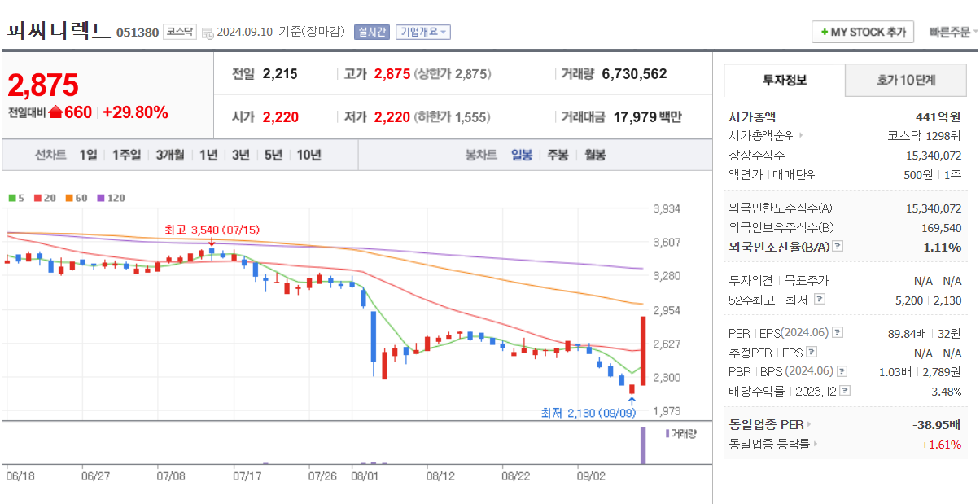Click the 최저 2,130 (09/09) chart marker
980x504 pixels.
tap(588, 413)
